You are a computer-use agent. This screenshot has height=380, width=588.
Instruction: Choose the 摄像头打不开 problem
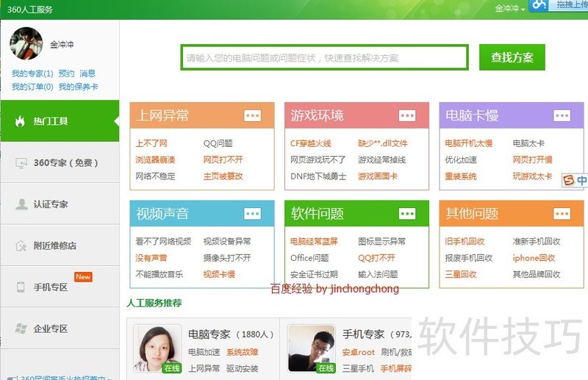click(x=227, y=258)
